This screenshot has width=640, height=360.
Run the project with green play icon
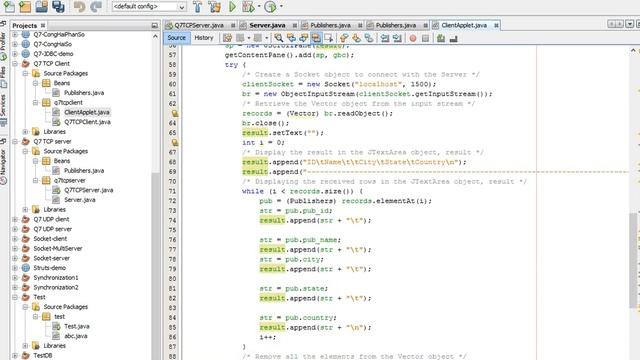pyautogui.click(x=232, y=7)
